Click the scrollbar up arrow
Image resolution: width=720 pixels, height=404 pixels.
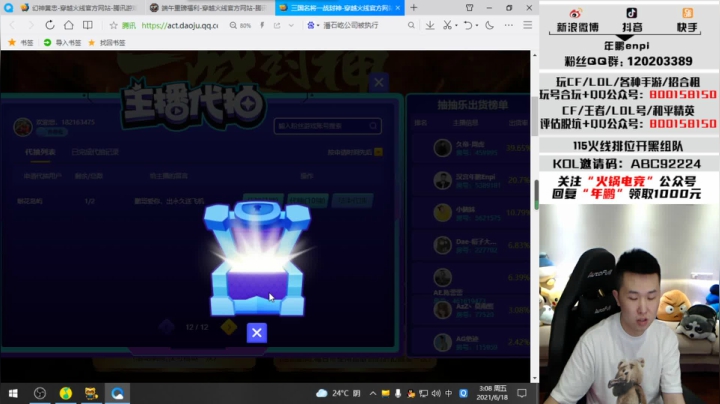[534, 55]
